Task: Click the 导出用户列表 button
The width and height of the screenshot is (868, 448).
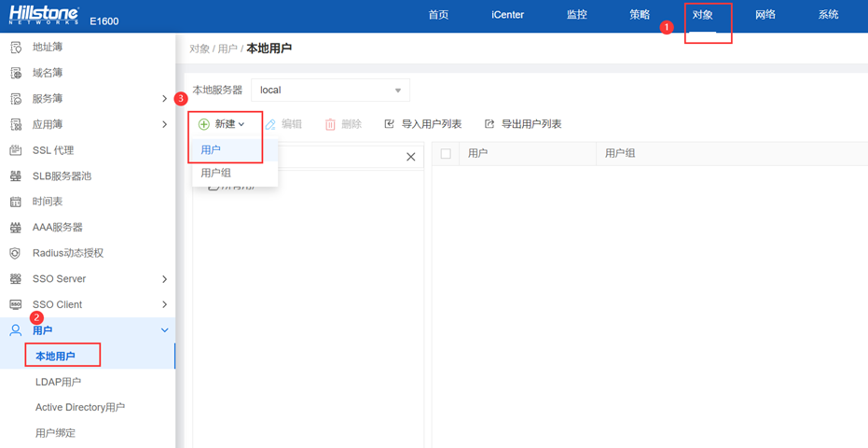Action: pos(523,124)
